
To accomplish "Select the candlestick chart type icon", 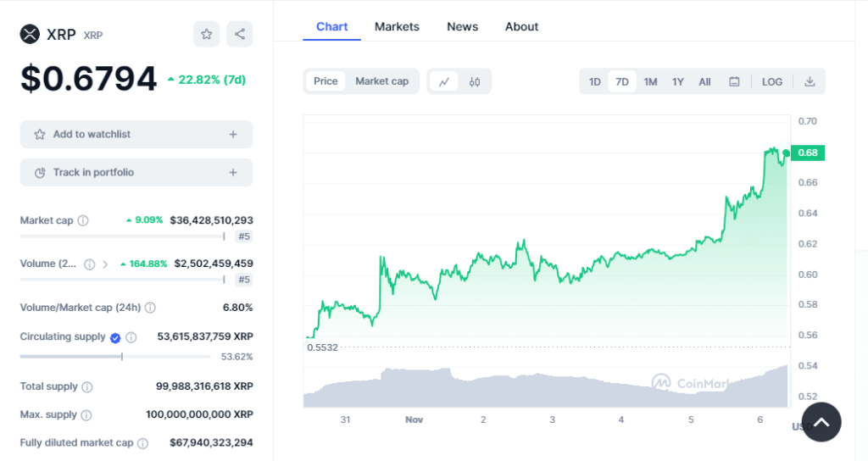I will coord(475,82).
